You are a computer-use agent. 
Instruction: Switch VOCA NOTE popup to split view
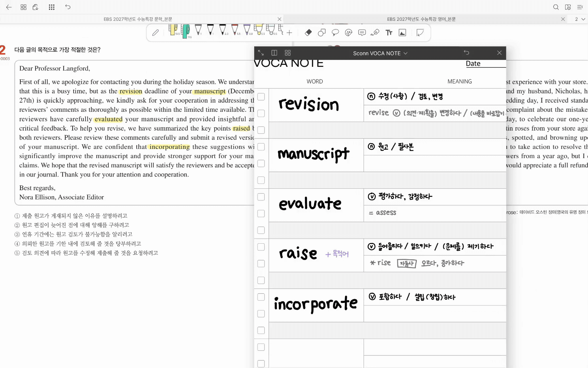pos(274,53)
